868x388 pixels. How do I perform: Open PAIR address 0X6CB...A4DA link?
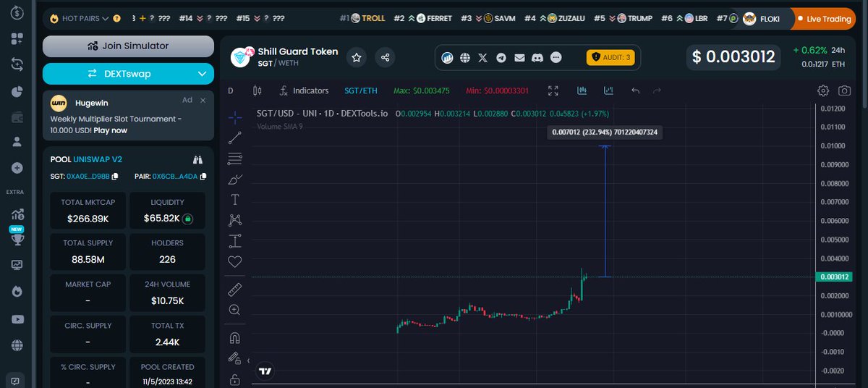coord(175,176)
